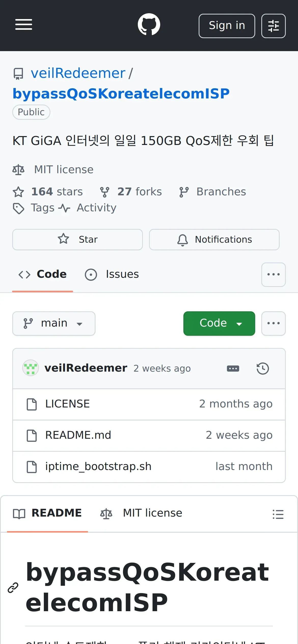Open the iptime_bootstrap.sh file
The height and width of the screenshot is (644, 298).
(98, 467)
